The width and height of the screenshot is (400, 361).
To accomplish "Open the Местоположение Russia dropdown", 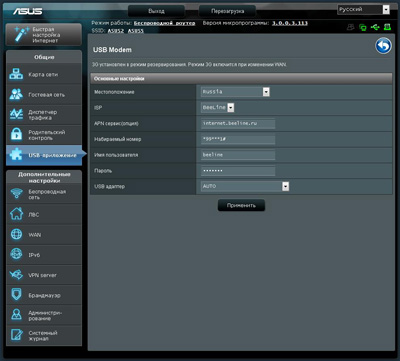I will click(235, 92).
